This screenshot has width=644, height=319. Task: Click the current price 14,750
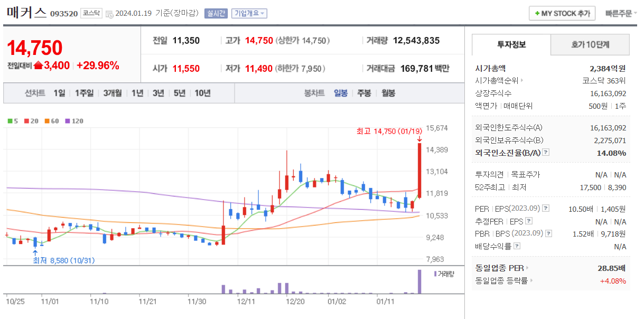(x=35, y=48)
